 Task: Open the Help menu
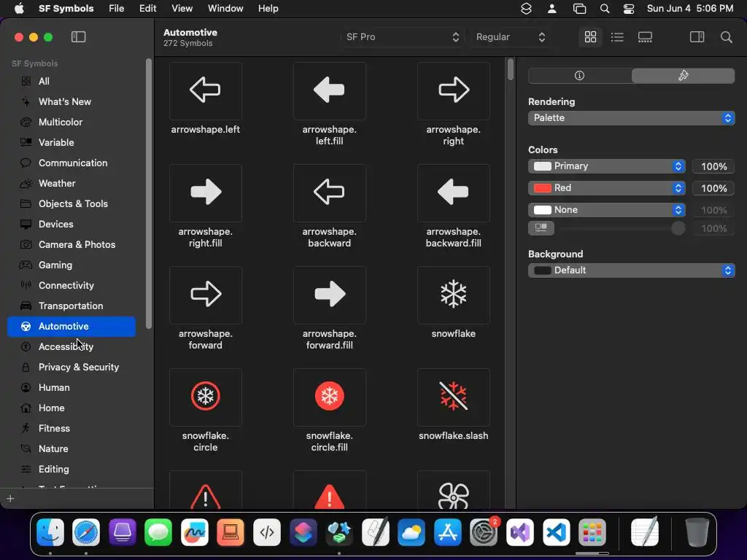pos(268,9)
